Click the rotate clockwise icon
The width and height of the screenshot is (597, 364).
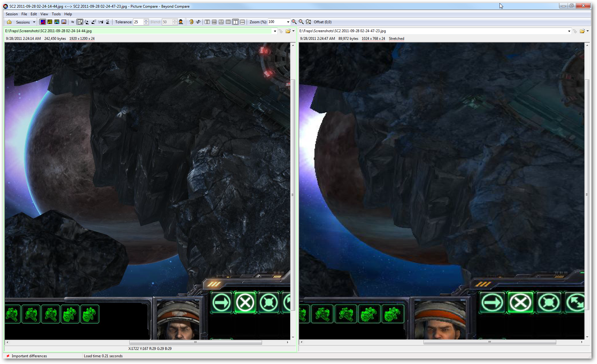[87, 22]
